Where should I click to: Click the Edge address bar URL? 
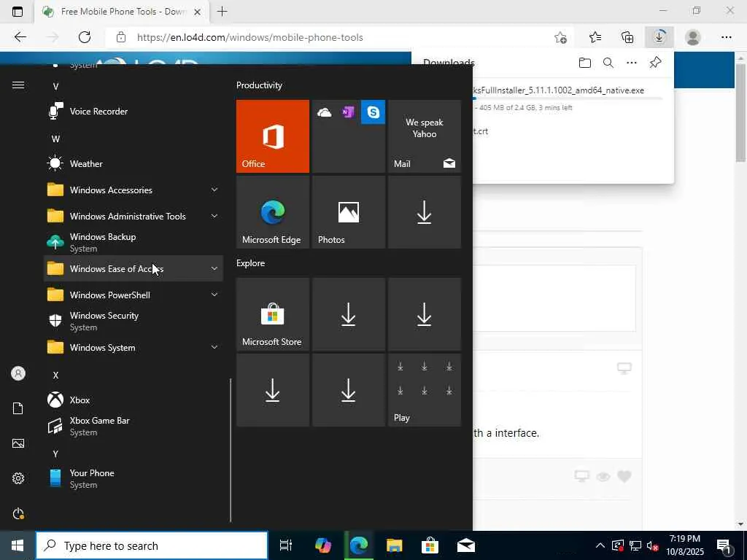[x=250, y=37]
